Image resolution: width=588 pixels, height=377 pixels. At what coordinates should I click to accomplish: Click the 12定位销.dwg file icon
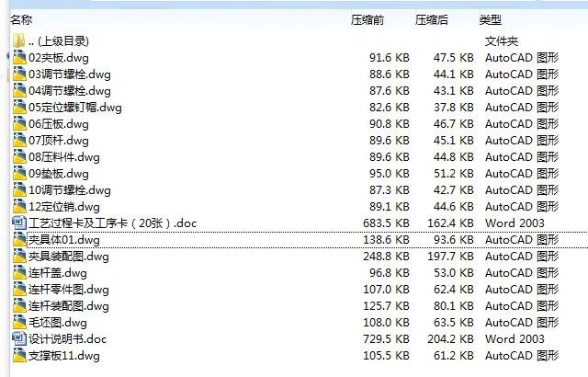pyautogui.click(x=19, y=206)
